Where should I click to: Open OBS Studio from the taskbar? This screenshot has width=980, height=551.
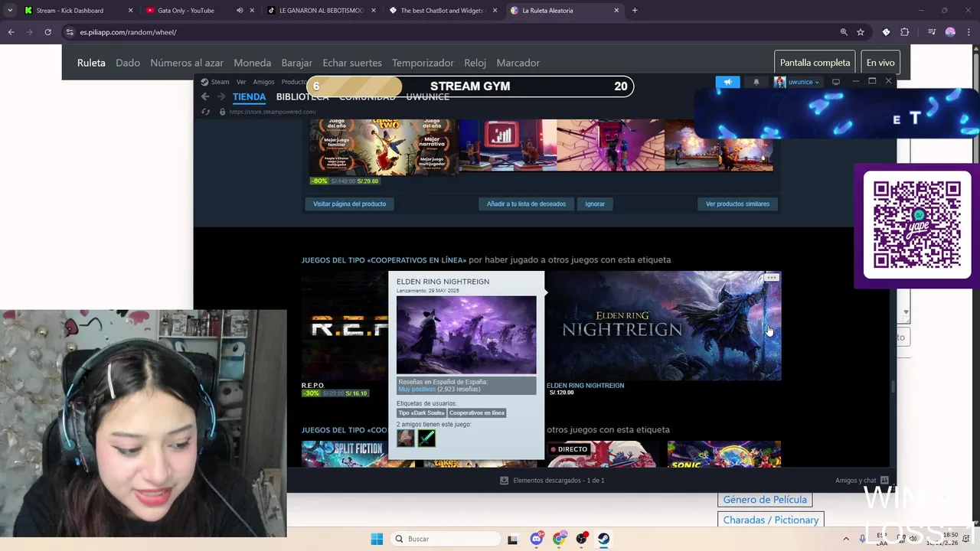click(582, 539)
